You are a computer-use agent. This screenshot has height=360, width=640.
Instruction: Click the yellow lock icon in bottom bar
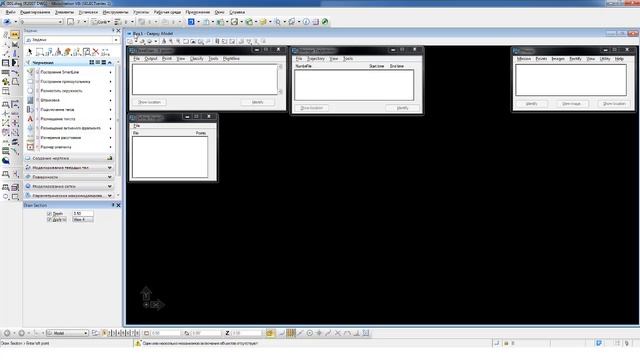pos(270,333)
